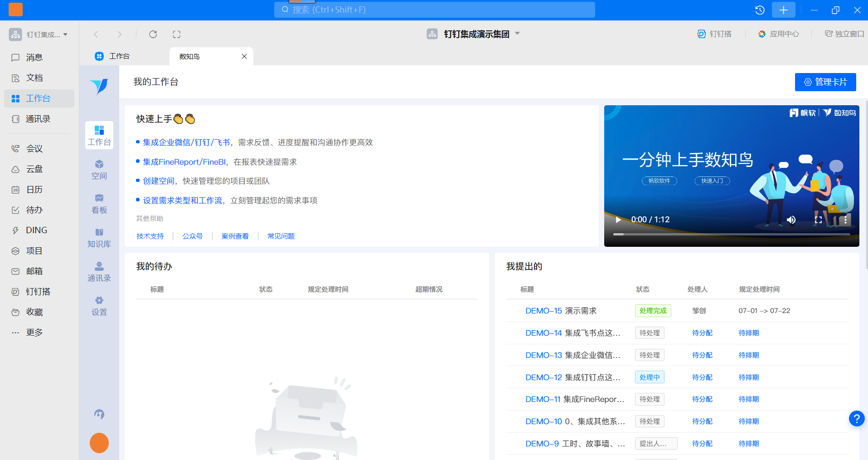Image resolution: width=868 pixels, height=460 pixels.
Task: Open DING in the left sidebar
Action: click(39, 230)
